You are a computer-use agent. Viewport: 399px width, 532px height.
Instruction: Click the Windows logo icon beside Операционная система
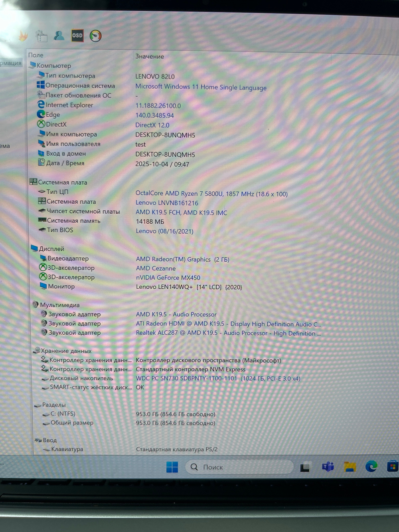tap(41, 85)
